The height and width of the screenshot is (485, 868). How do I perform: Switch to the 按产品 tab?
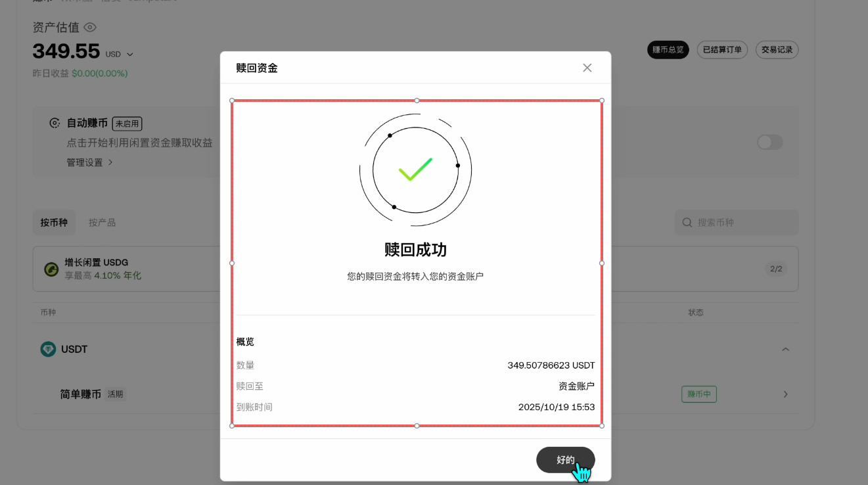click(101, 222)
